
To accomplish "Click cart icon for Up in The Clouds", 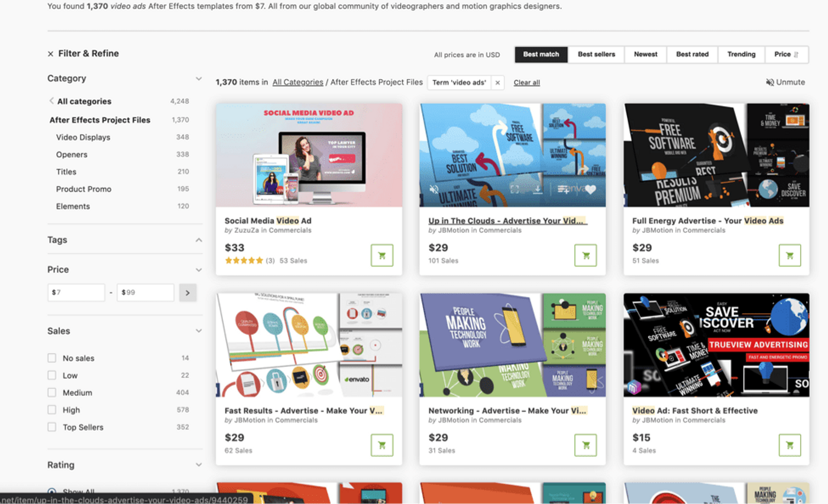I will pyautogui.click(x=586, y=255).
